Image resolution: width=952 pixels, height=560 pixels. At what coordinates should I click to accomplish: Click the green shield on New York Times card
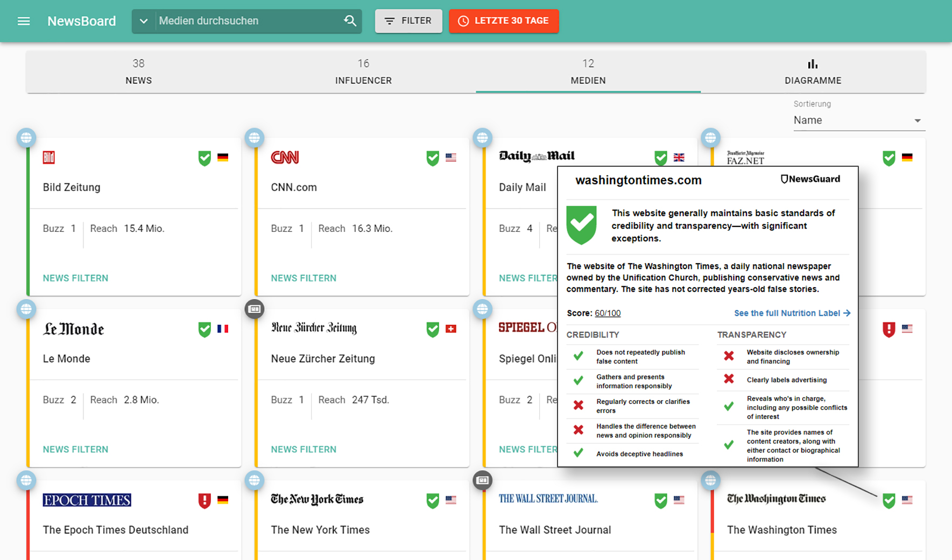click(433, 500)
